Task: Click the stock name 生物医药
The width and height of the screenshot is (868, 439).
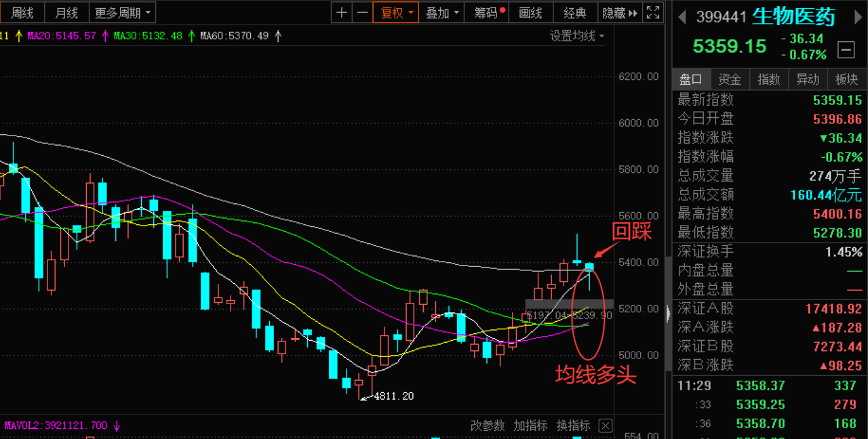Action: (793, 17)
